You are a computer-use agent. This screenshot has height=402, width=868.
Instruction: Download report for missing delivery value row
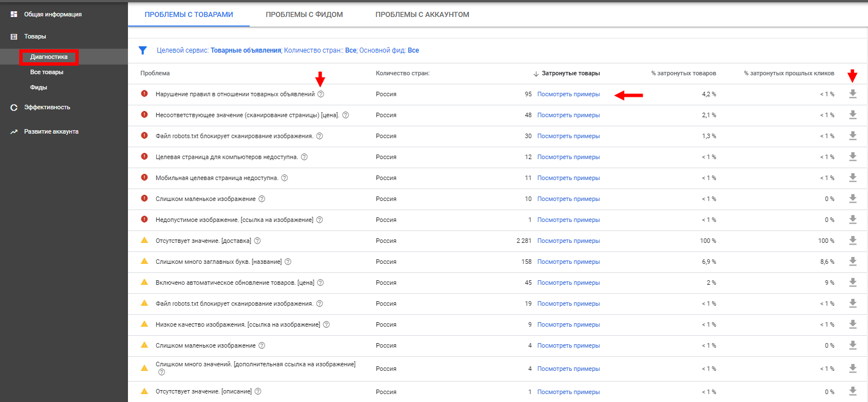pos(853,241)
